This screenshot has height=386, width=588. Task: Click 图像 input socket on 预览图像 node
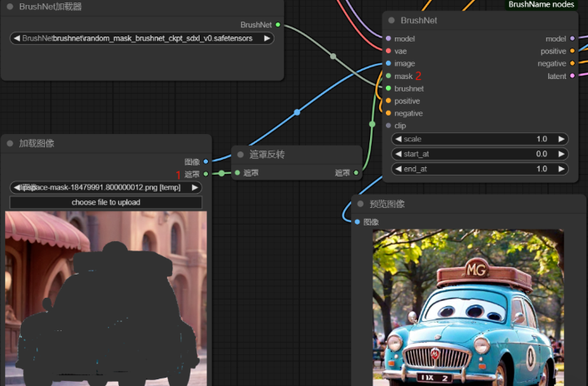tap(358, 222)
